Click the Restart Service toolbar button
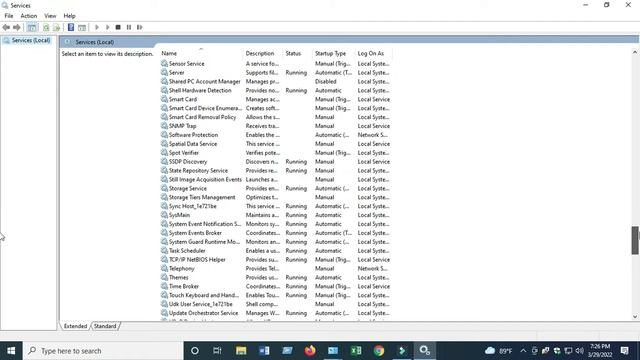640x360 pixels. click(x=140, y=27)
